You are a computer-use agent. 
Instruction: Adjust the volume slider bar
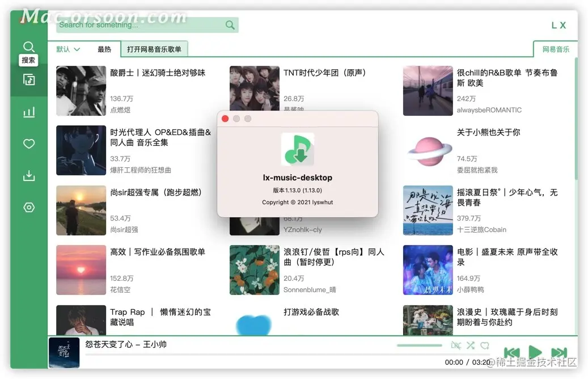click(419, 345)
